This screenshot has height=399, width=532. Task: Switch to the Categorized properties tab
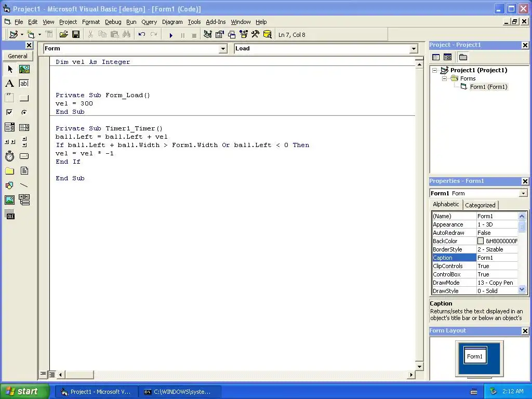pyautogui.click(x=480, y=205)
